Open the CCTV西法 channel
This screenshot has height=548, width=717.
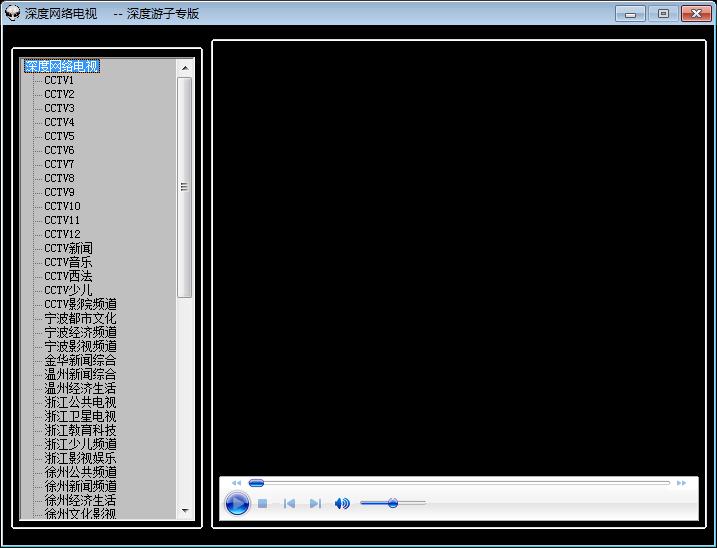click(68, 276)
